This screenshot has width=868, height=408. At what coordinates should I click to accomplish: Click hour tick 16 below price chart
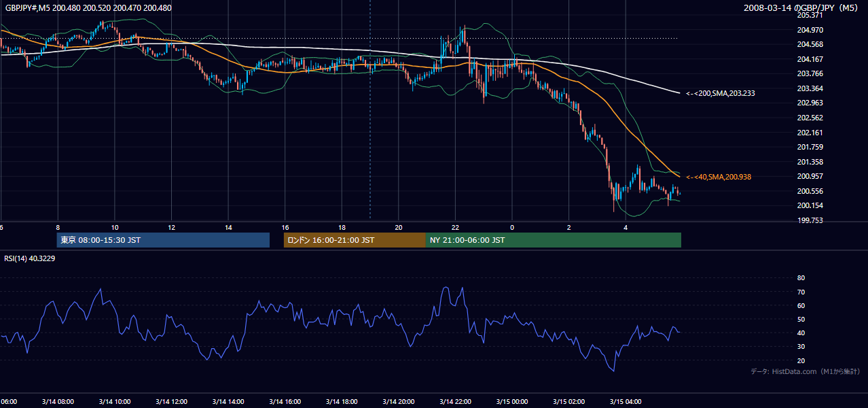(x=285, y=228)
